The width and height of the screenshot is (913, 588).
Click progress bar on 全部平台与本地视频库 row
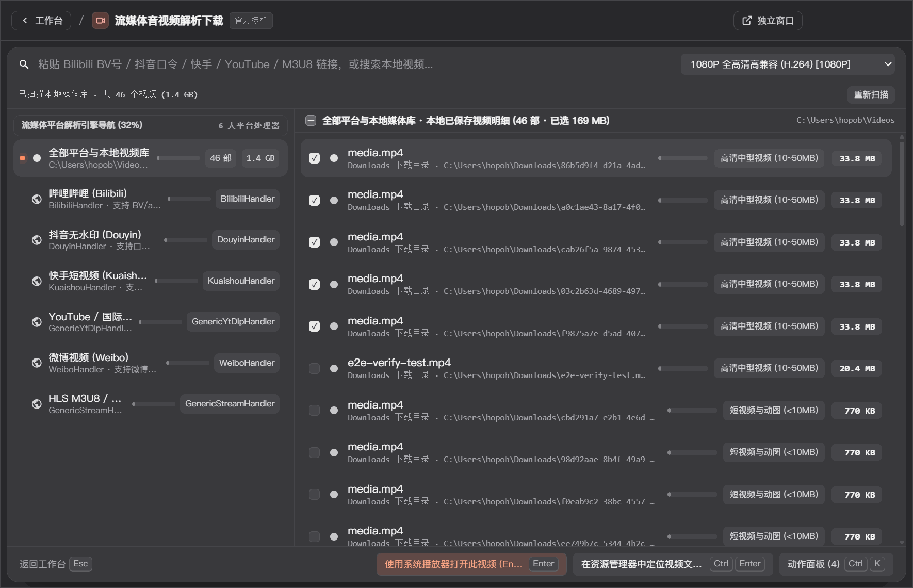(x=178, y=158)
